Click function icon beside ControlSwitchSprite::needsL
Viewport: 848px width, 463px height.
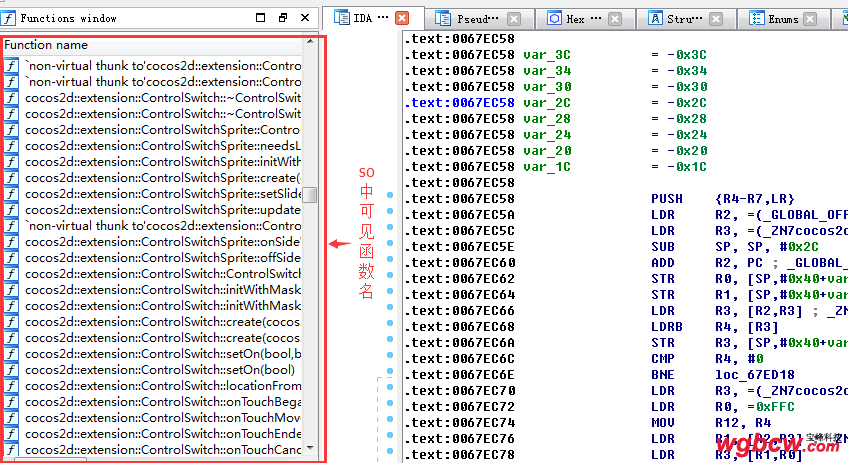[x=11, y=146]
